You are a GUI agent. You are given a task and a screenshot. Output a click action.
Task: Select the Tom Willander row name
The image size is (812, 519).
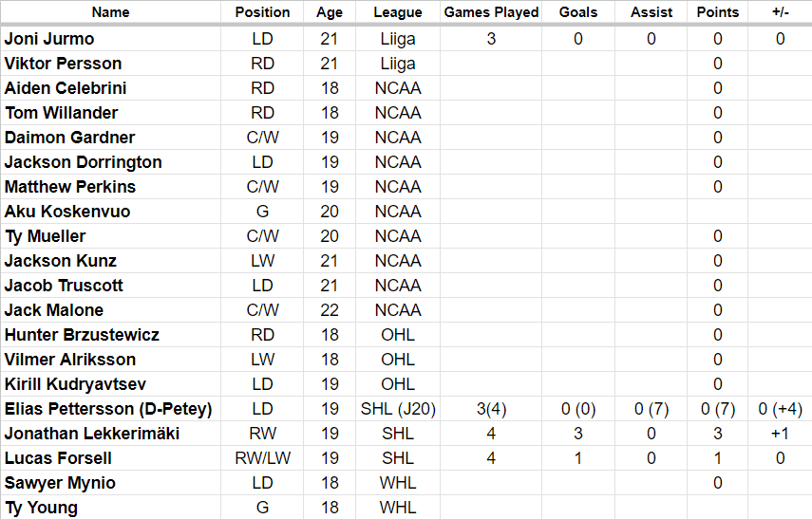pyautogui.click(x=61, y=113)
